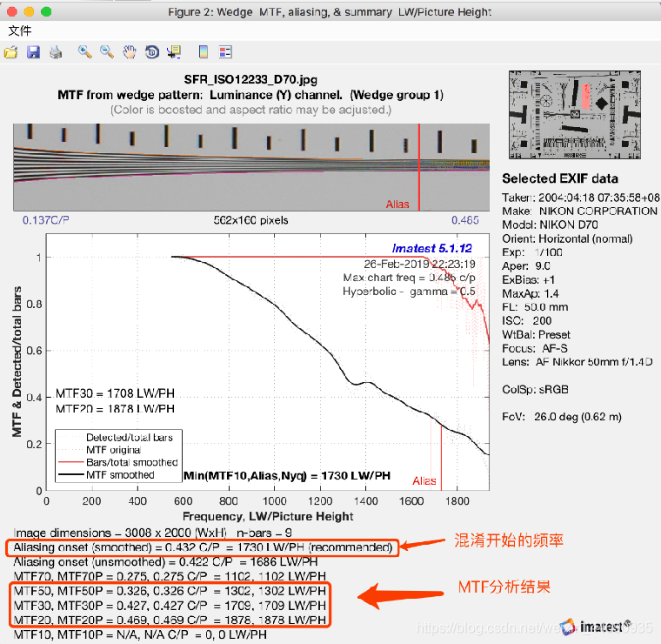661x644 pixels.
Task: Click the 'FoV: 26.0 deg (0.62 m)' line
Action: coord(562,417)
